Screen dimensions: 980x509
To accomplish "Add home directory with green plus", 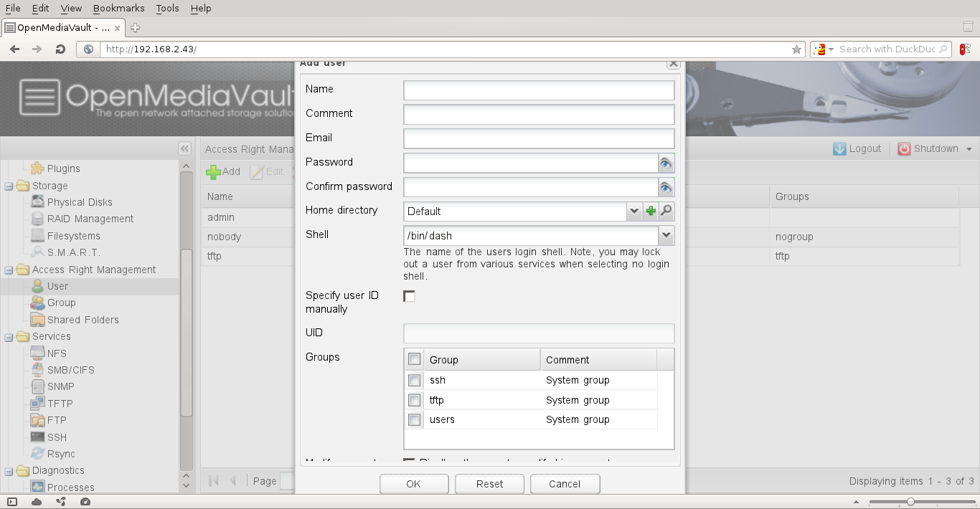I will tap(651, 211).
